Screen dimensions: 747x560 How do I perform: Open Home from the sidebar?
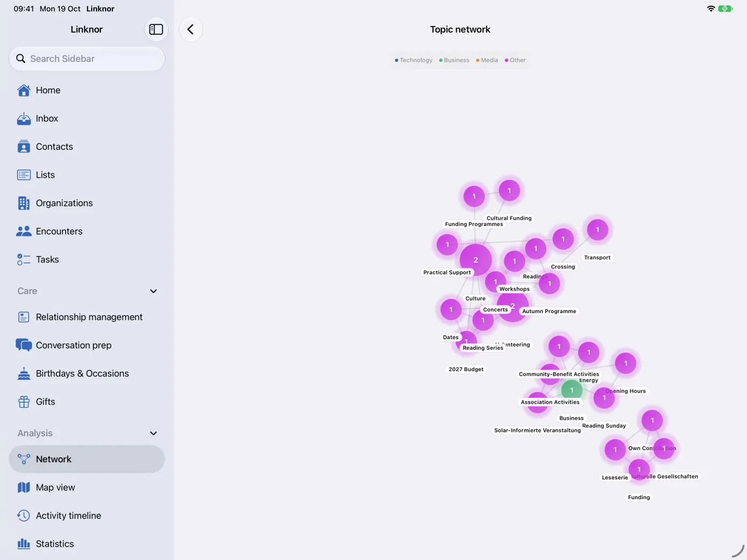(87, 90)
